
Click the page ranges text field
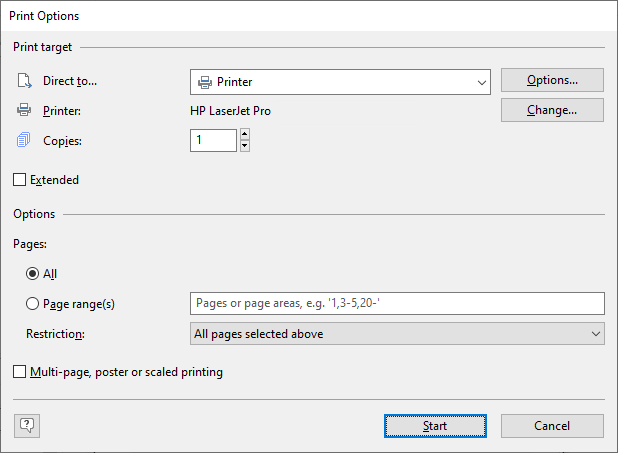397,303
